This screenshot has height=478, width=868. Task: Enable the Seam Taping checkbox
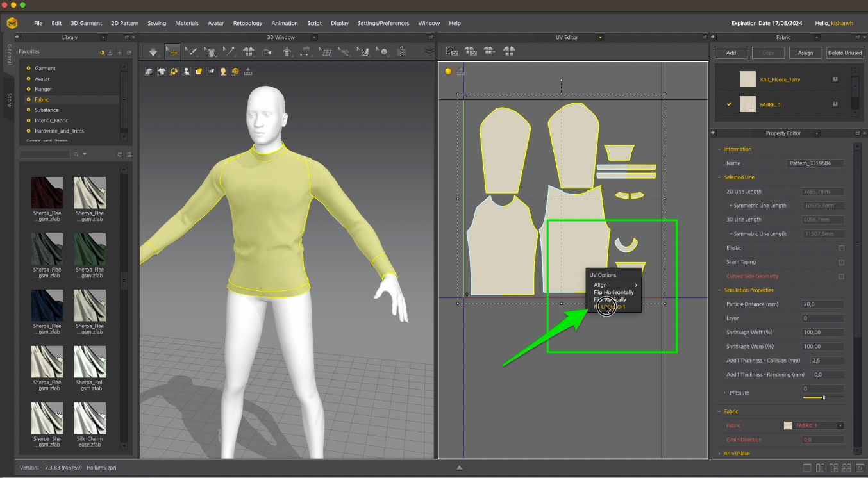pos(841,262)
